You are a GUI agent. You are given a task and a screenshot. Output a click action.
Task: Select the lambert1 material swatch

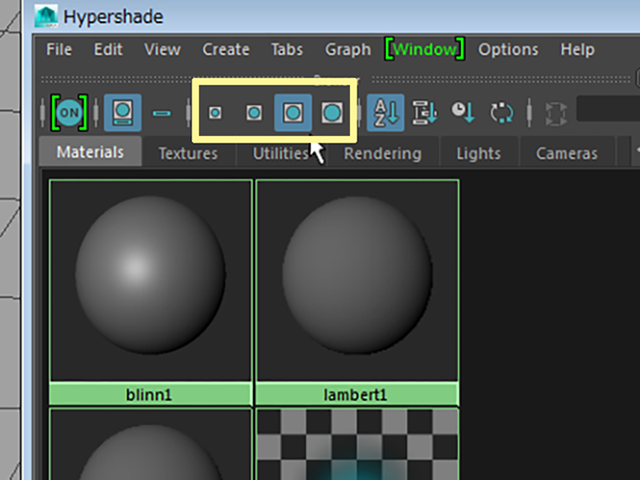pyautogui.click(x=357, y=280)
